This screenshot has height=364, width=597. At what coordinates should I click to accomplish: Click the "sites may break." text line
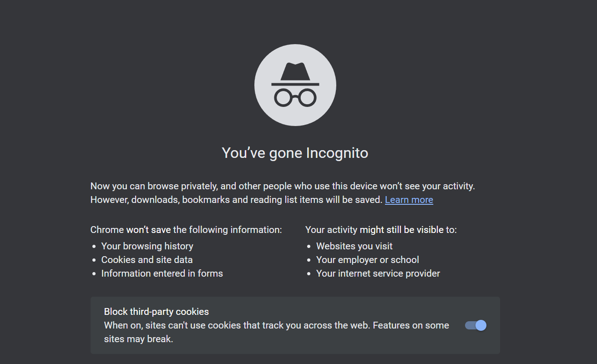click(x=138, y=339)
